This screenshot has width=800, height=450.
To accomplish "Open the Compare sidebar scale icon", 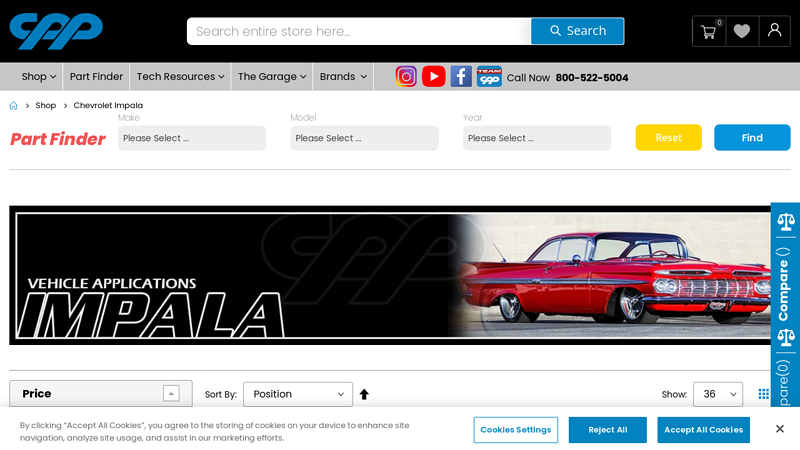I will coord(786,222).
